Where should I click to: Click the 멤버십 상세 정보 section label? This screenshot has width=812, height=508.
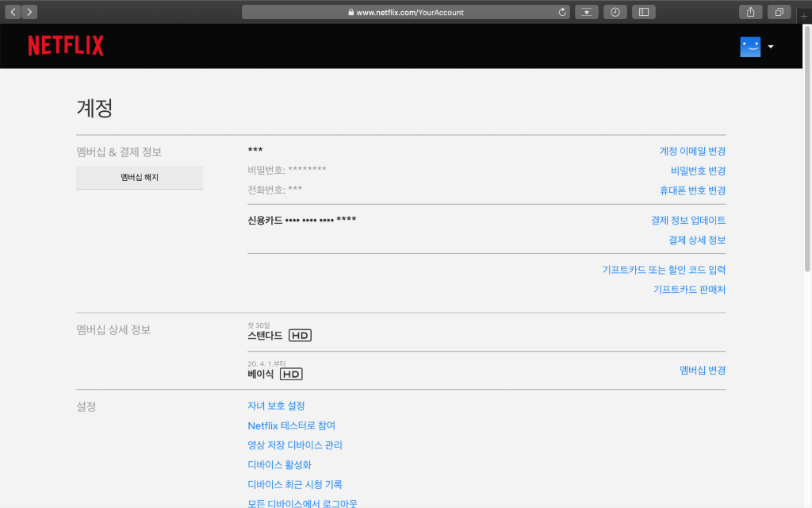click(x=113, y=329)
